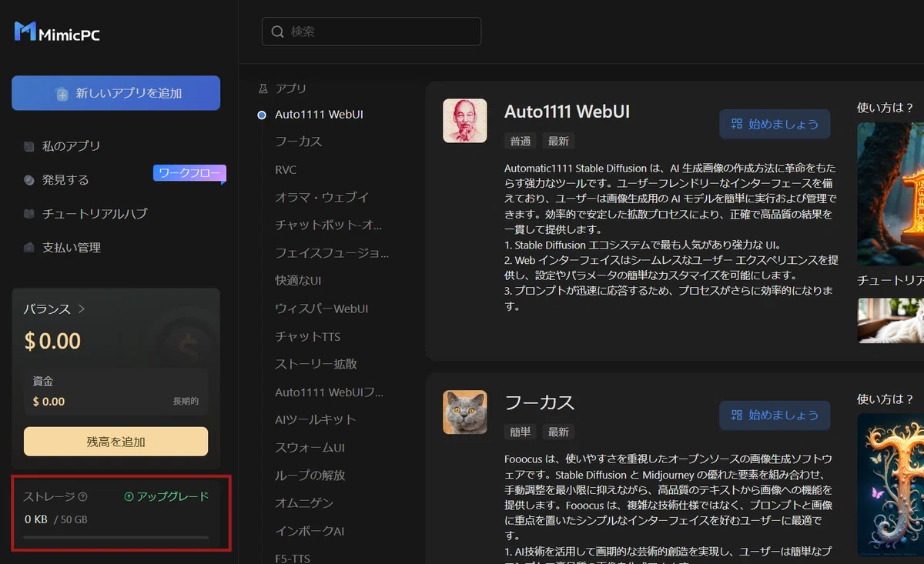Select F5-TTS in app list
The width and height of the screenshot is (924, 564).
293,557
